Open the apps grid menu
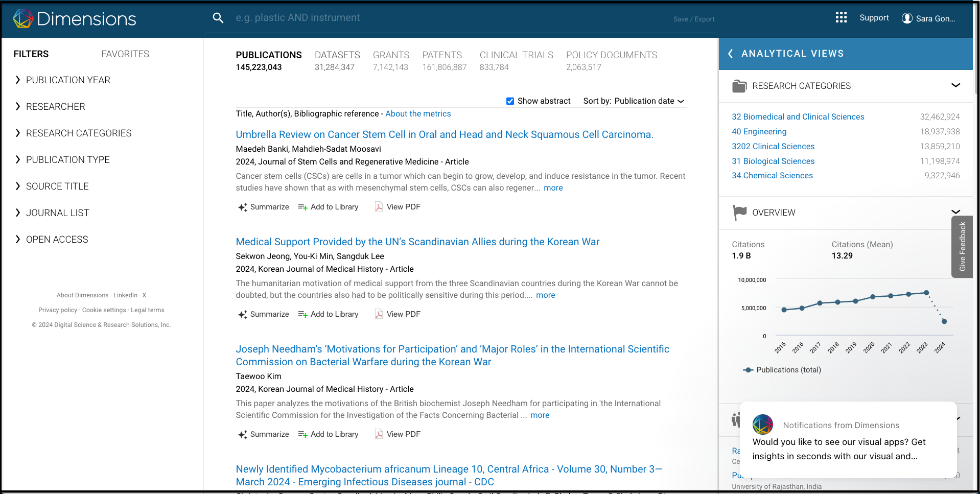The width and height of the screenshot is (980, 494). point(841,18)
